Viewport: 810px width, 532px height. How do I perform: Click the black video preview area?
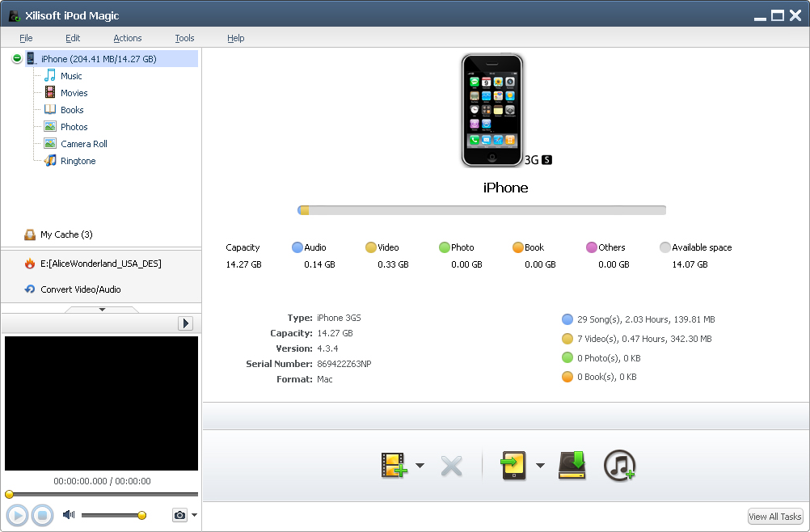click(101, 403)
